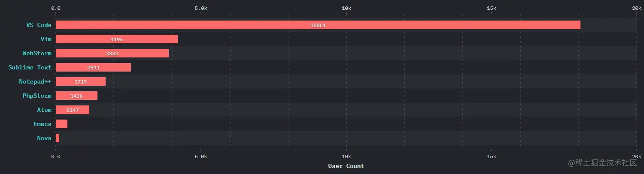The height and width of the screenshot is (174, 644).
Task: Click the tiny Nova bar
Action: 58,138
